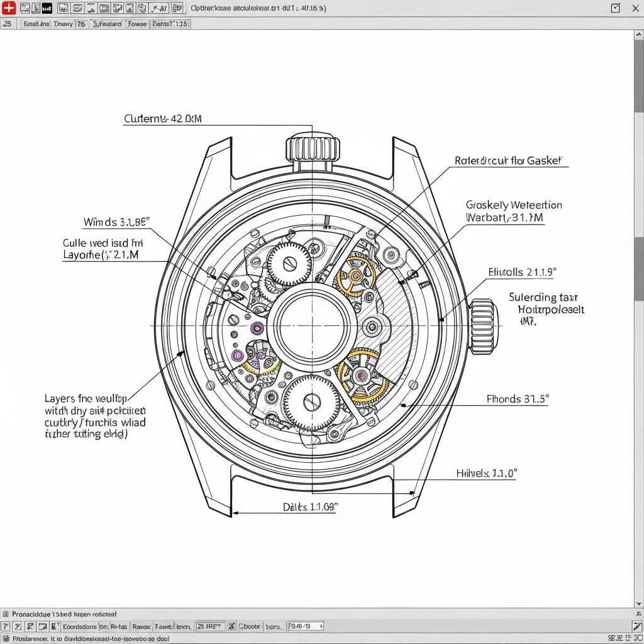The image size is (644, 644).
Task: Click the Standard menu item
Action: point(35,23)
